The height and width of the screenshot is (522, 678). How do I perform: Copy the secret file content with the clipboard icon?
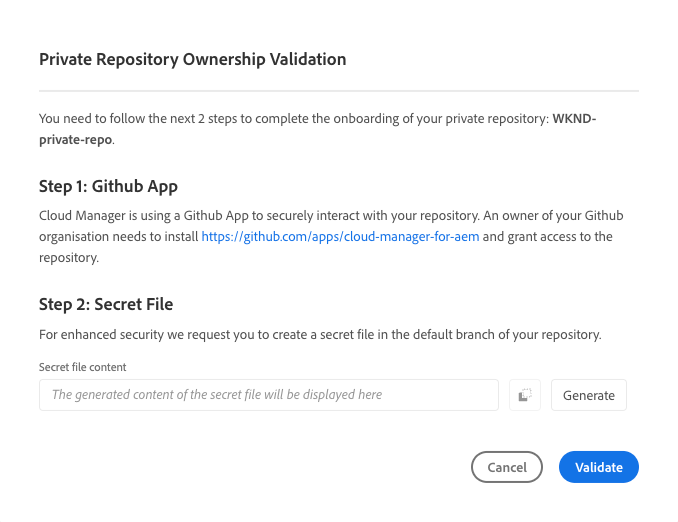524,395
